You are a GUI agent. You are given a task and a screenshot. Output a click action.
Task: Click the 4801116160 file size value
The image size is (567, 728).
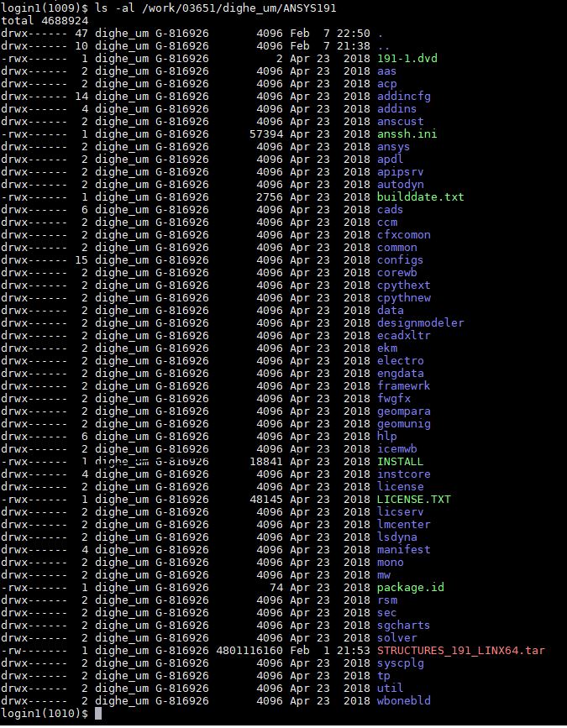[x=249, y=651]
